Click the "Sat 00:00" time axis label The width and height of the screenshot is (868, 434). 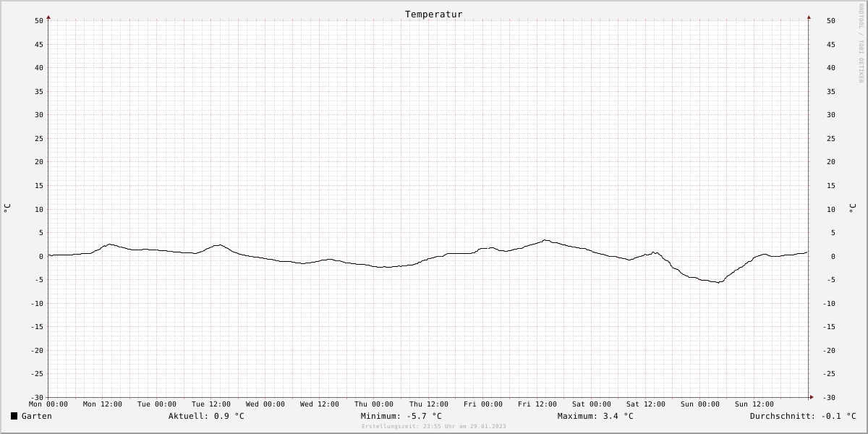(592, 404)
